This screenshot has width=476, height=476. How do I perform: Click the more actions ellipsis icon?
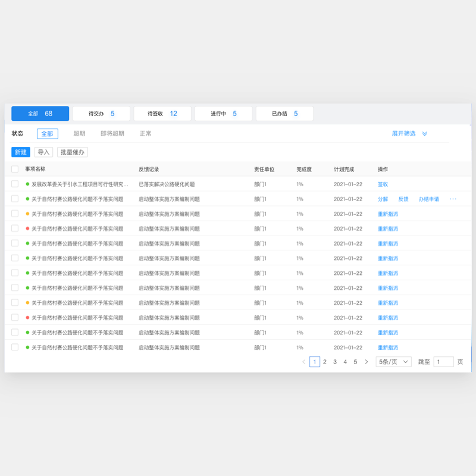tap(453, 199)
